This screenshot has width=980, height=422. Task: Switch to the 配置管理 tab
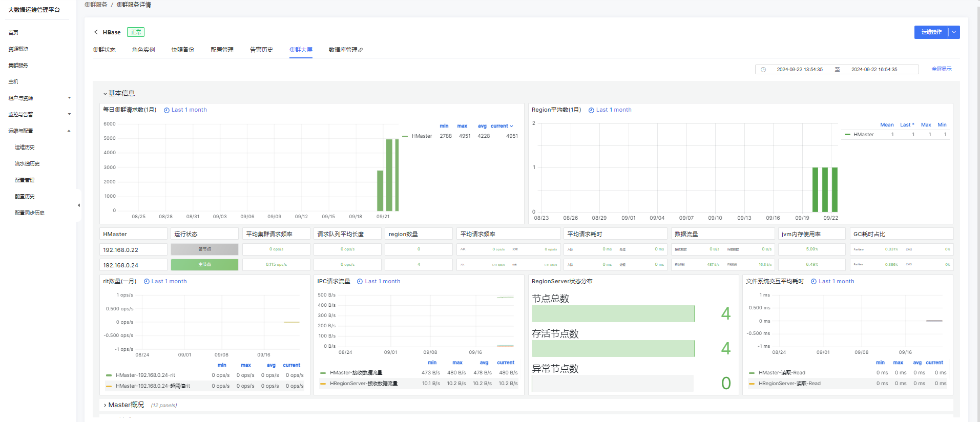[x=222, y=50]
